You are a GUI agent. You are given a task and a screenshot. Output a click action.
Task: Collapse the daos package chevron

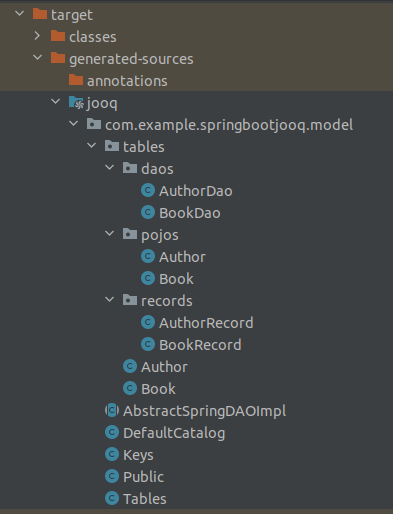click(x=110, y=168)
